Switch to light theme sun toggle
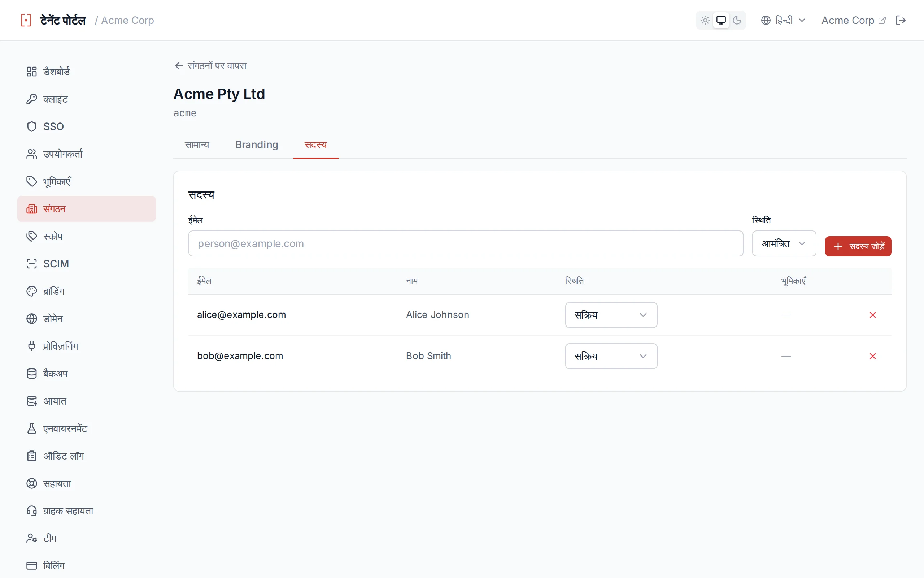 [x=705, y=20]
